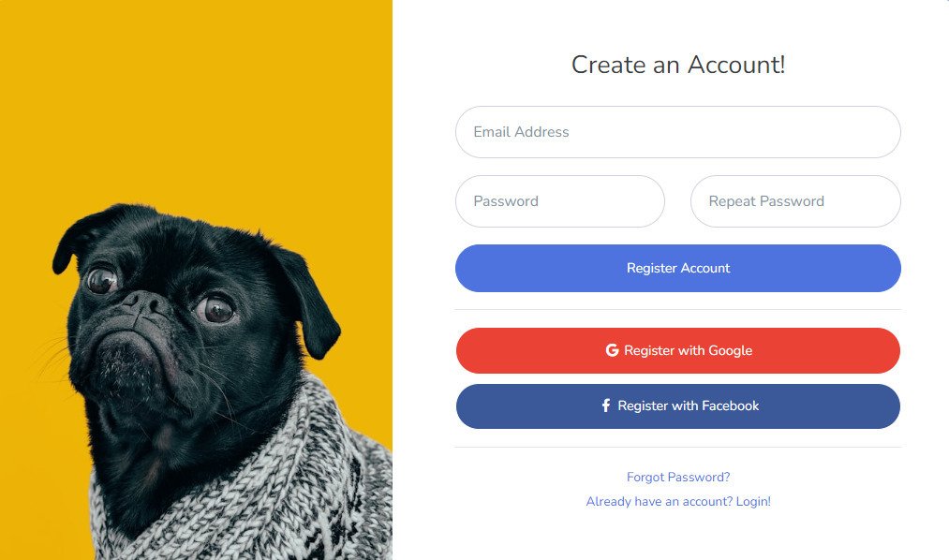Follow the Already have an account? Login! link
This screenshot has height=560, width=949.
pos(678,501)
